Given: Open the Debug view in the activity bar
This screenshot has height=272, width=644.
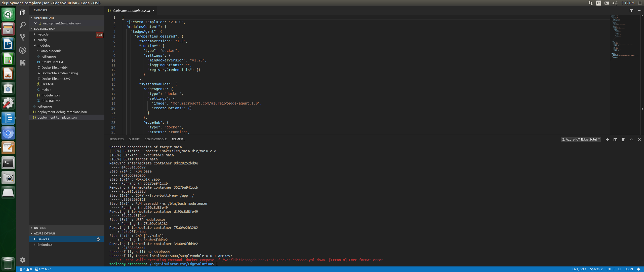Looking at the screenshot, I should 23,50.
